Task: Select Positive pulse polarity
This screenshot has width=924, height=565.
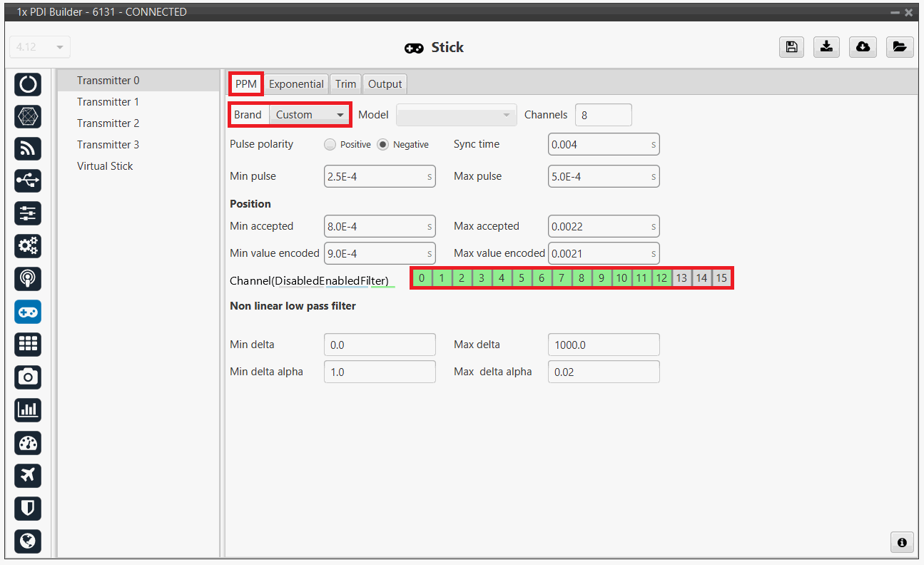Action: point(330,145)
